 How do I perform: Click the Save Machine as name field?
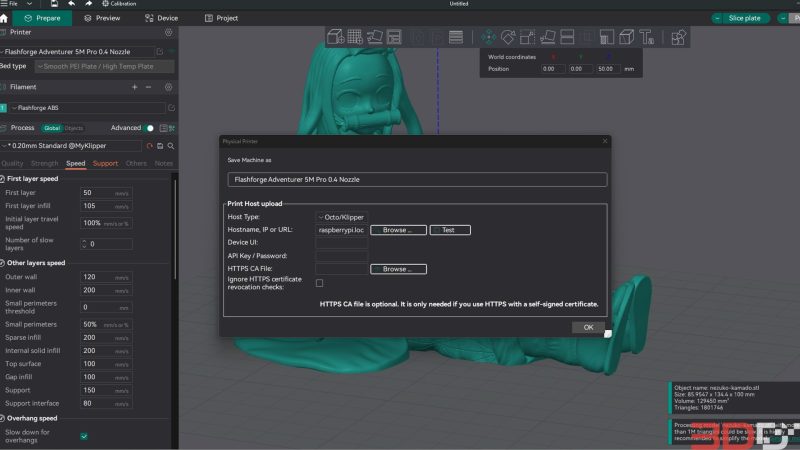[417, 180]
